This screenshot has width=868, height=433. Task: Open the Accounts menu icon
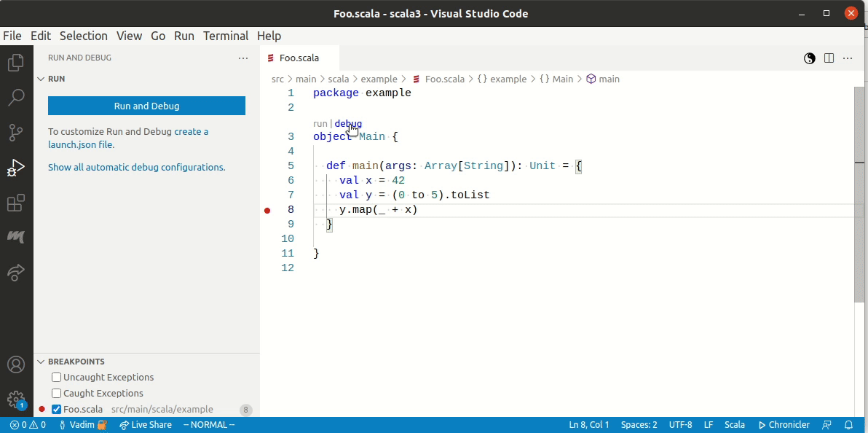(16, 364)
